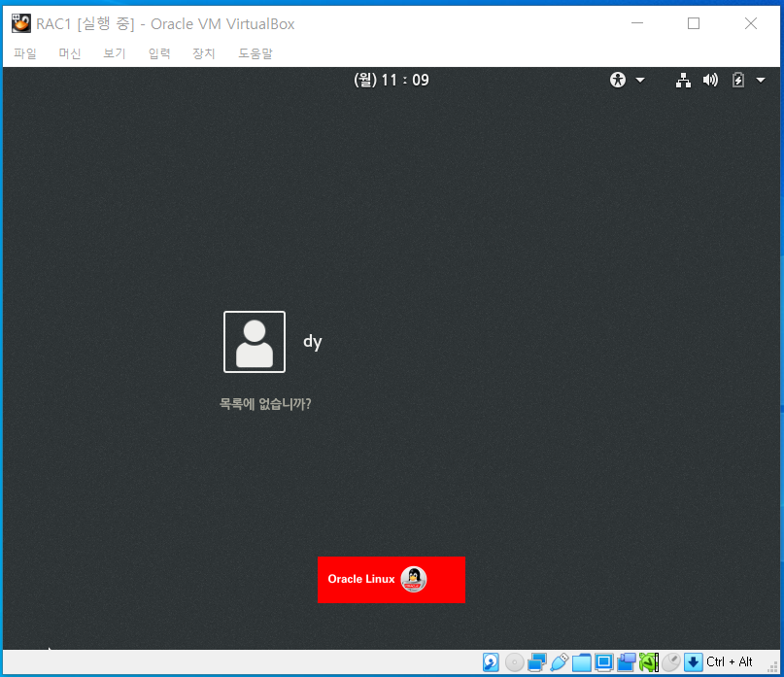Open the 머신 menu

click(x=70, y=53)
